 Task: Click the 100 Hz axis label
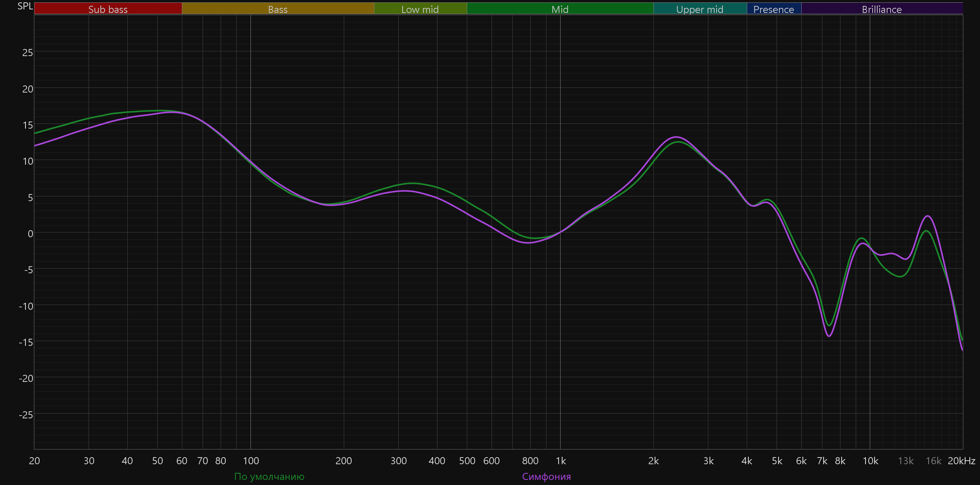coord(251,461)
